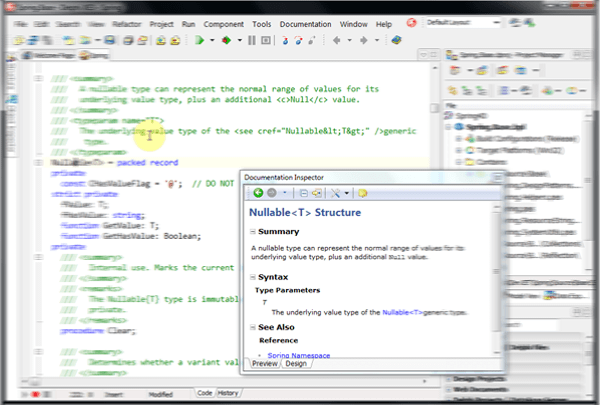Image resolution: width=600 pixels, height=405 pixels.
Task: Open the Back navigation history dropdown
Action: pos(349,40)
